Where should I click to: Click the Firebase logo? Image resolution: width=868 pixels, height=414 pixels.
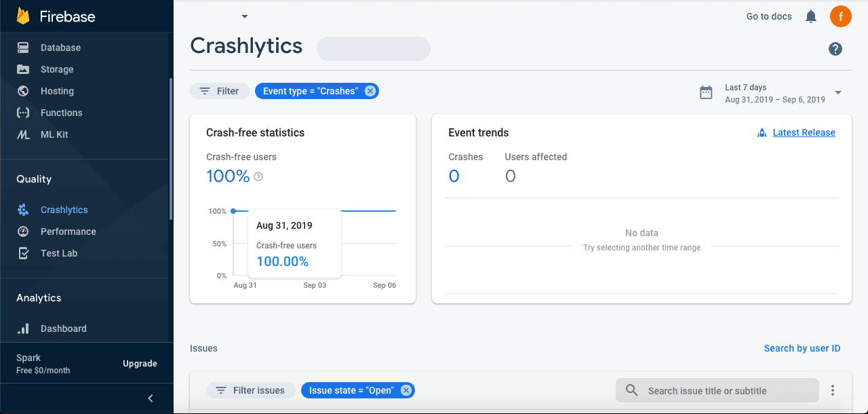tap(23, 16)
